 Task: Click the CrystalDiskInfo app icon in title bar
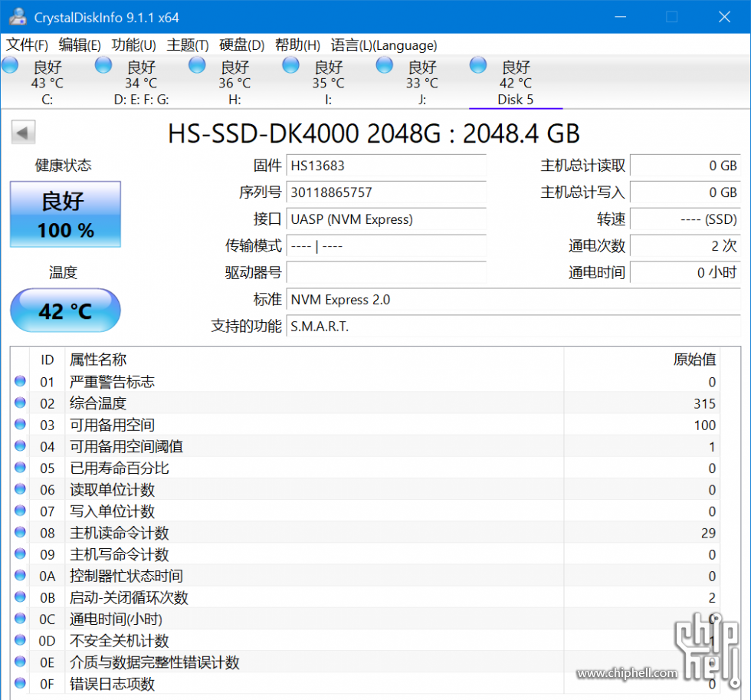18,17
